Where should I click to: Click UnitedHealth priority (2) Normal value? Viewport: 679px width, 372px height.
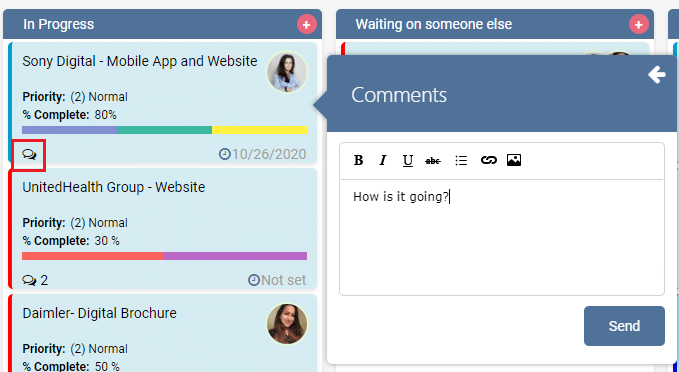click(99, 223)
